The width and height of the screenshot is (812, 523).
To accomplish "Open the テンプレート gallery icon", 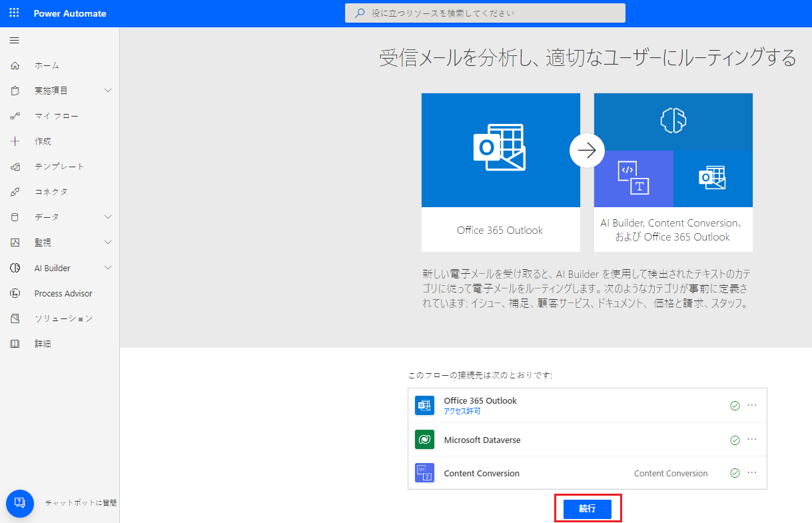I will [15, 166].
